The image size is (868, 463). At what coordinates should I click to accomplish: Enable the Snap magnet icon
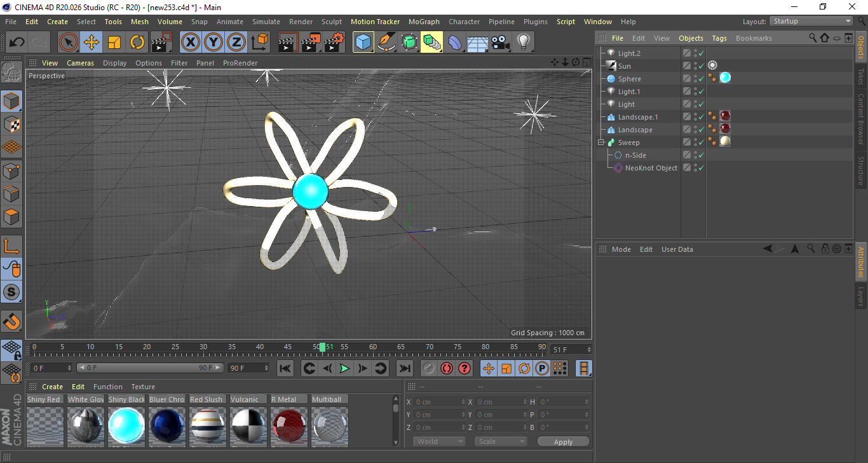tap(11, 322)
